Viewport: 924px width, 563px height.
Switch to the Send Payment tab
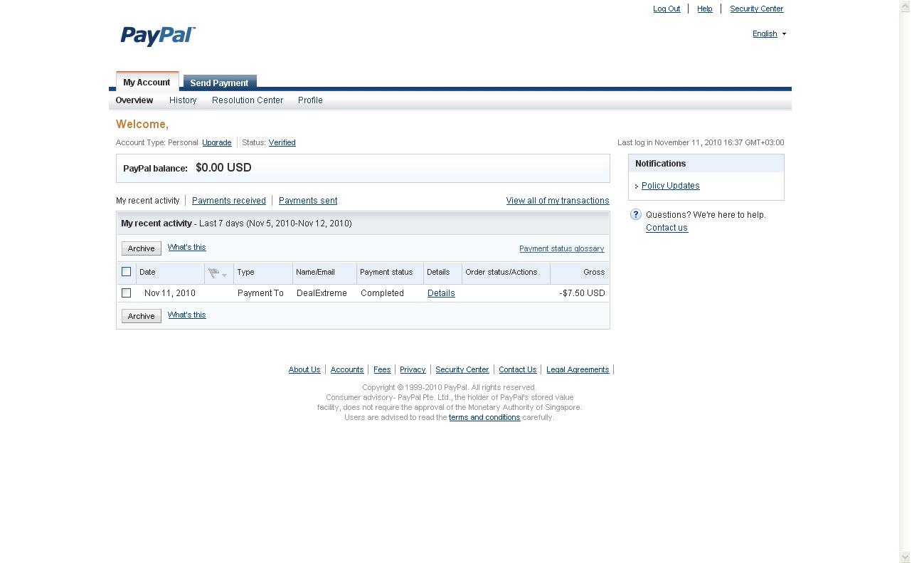219,83
